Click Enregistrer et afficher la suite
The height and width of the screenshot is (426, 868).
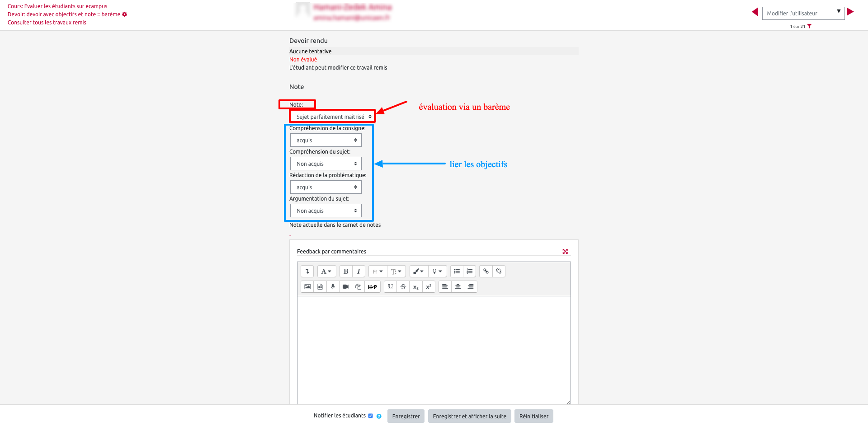pos(469,416)
